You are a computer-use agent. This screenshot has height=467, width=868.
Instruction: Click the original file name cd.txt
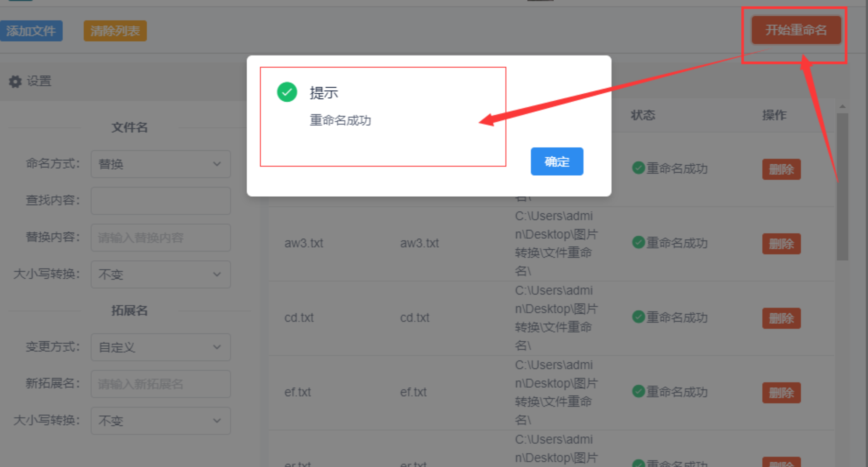299,318
